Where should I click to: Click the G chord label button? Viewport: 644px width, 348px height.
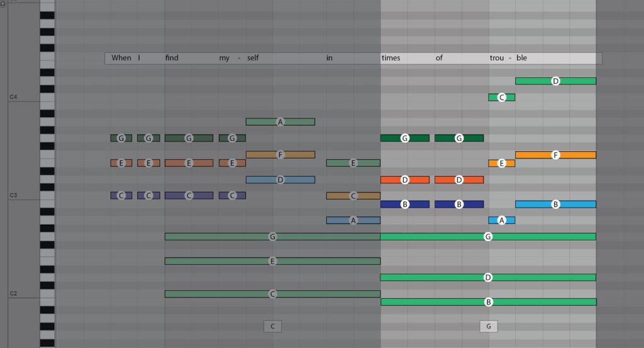pos(488,326)
